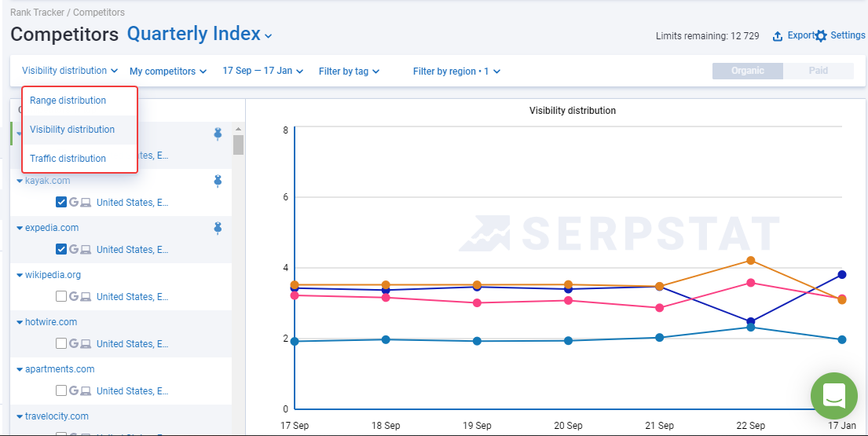Screen dimensions: 868x436
Task: Click the competitor list scrollbar thumb
Action: tap(239, 145)
